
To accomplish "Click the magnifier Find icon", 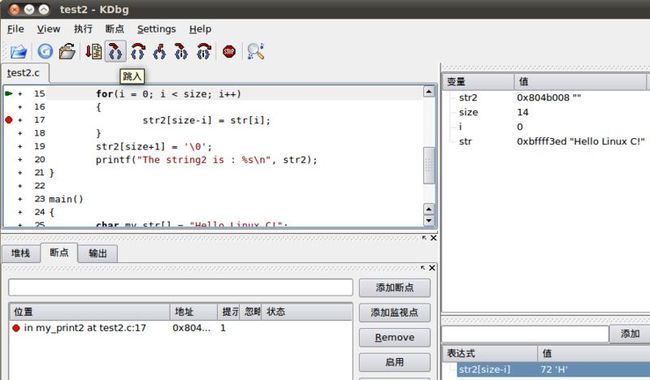I will [255, 51].
